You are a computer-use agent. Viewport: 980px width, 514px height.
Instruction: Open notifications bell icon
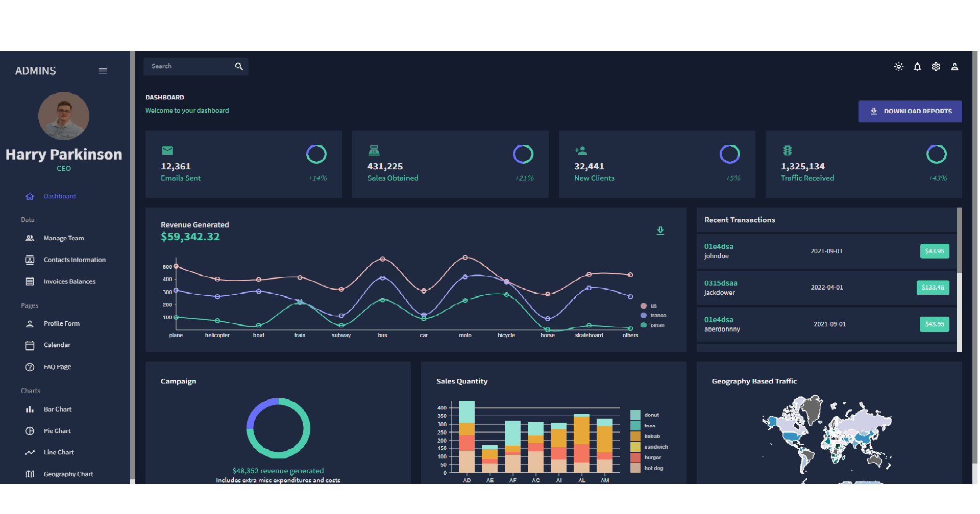click(917, 67)
